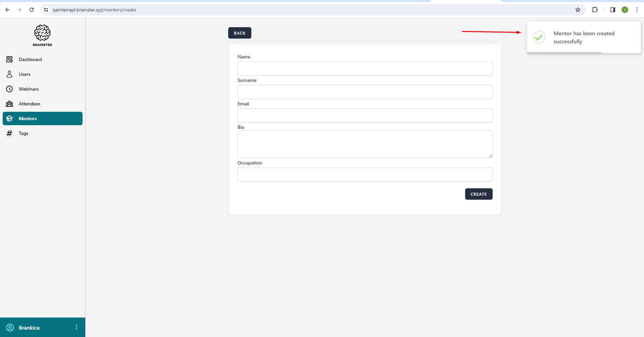Open user options next to Brankica

77,327
